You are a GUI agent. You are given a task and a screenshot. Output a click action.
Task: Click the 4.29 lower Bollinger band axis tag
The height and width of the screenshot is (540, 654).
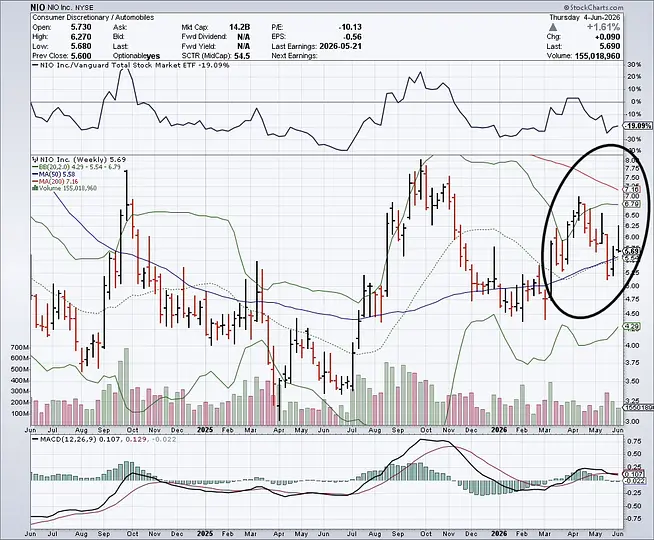(632, 325)
